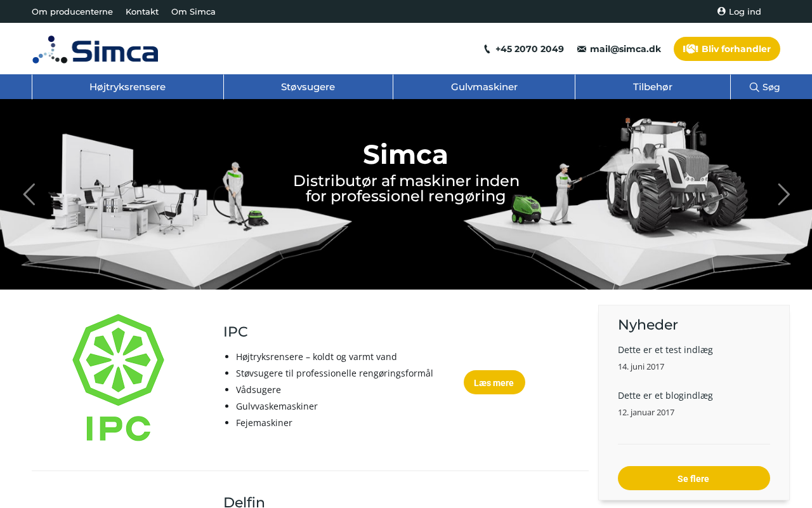This screenshot has height=508, width=812.
Task: Advance to the next banner slide
Action: [784, 194]
